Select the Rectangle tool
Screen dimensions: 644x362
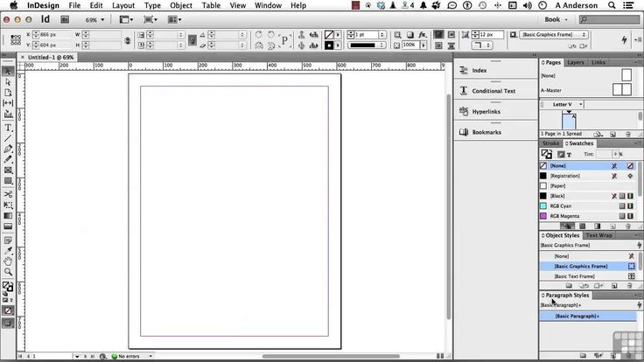[8, 181]
